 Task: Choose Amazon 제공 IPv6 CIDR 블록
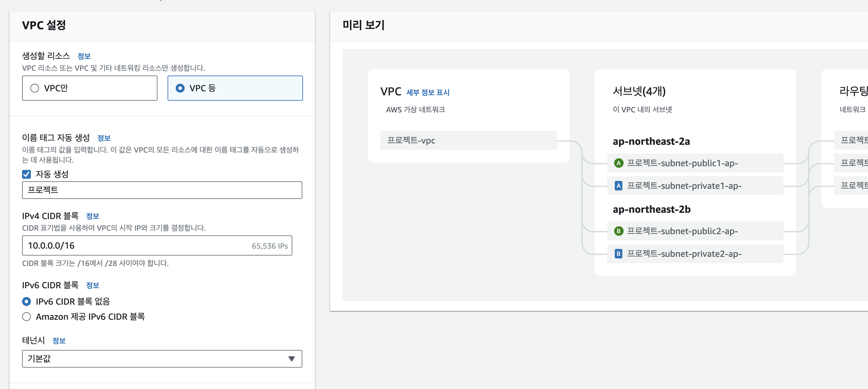[x=27, y=317]
